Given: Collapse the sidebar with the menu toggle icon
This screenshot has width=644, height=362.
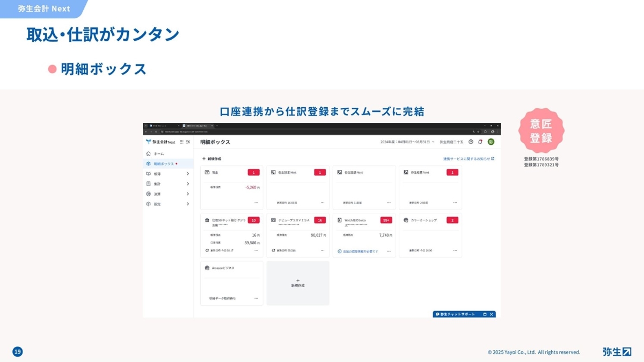Looking at the screenshot, I should tap(188, 142).
